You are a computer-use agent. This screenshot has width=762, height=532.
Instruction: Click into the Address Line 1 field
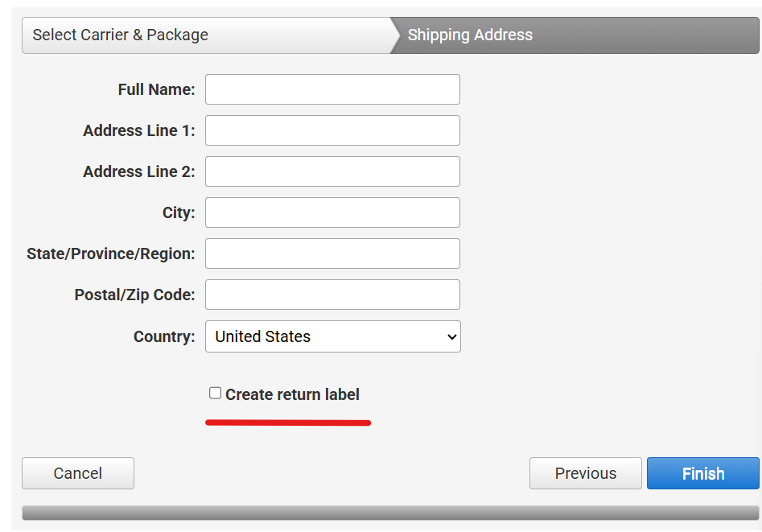[x=332, y=130]
